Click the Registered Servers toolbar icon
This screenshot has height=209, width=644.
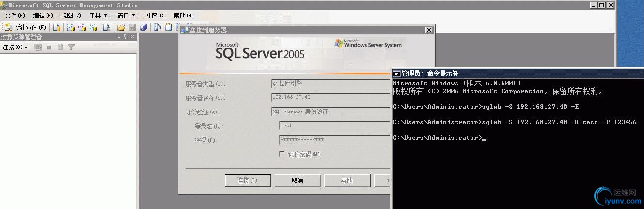[157, 27]
